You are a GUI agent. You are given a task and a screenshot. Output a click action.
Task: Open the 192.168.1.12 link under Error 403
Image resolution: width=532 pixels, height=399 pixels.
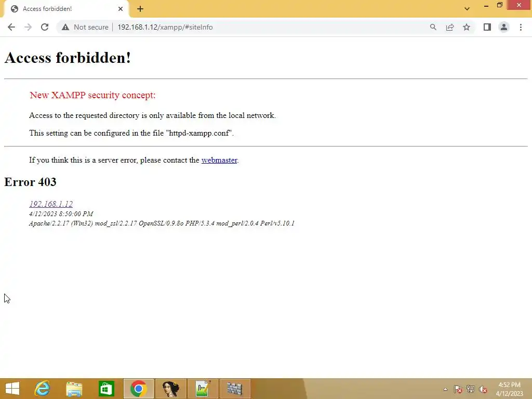[x=51, y=204]
